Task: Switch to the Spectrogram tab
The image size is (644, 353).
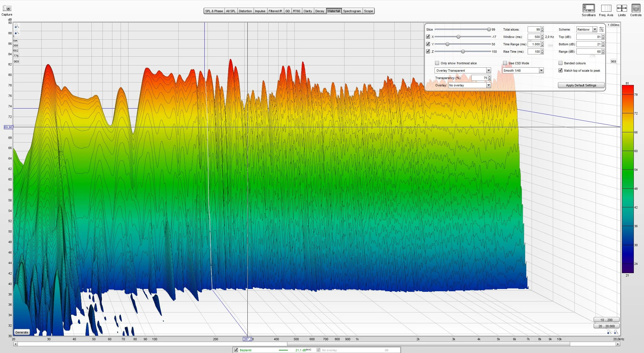Action: tap(352, 11)
